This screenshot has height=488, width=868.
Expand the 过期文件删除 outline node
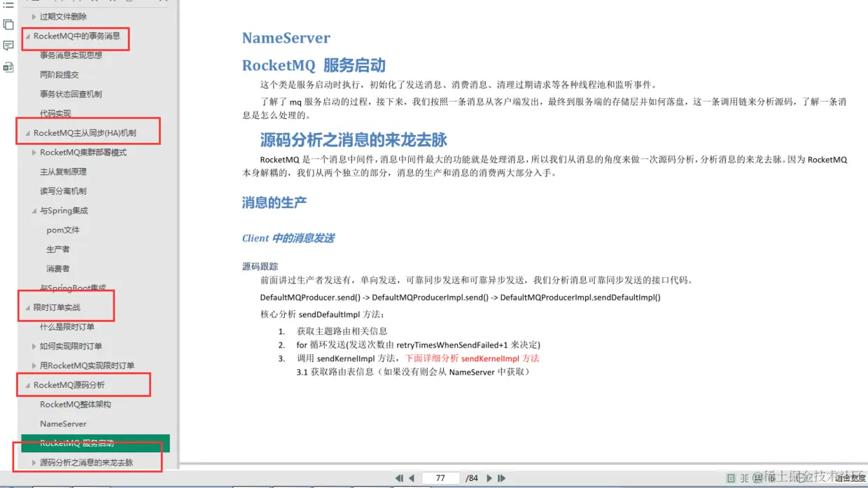(34, 16)
